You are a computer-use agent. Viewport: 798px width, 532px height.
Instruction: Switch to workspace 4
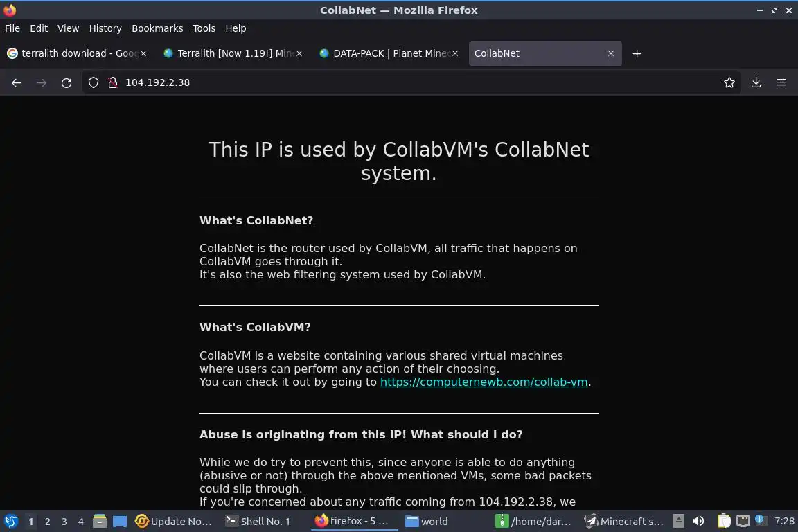click(81, 522)
